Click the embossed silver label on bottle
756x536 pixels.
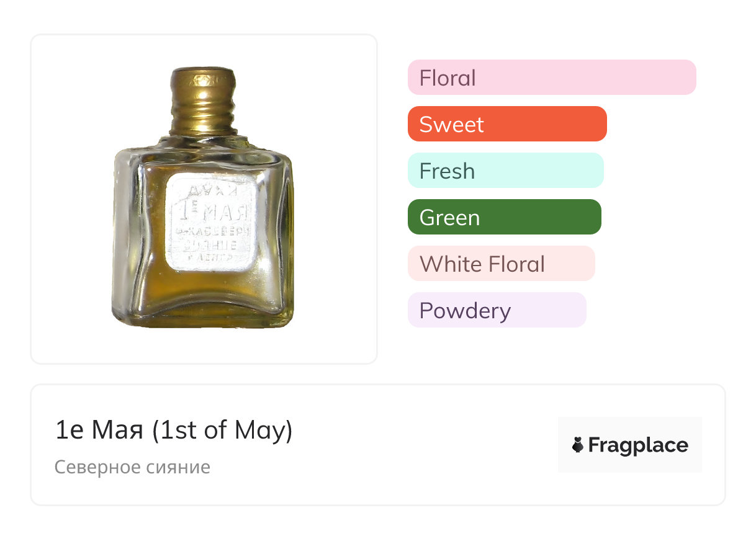(x=212, y=222)
